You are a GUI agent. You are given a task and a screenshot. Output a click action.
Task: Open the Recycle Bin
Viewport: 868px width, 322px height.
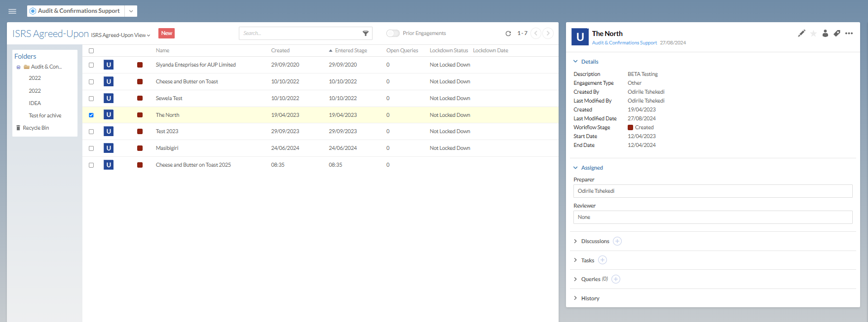click(x=33, y=128)
